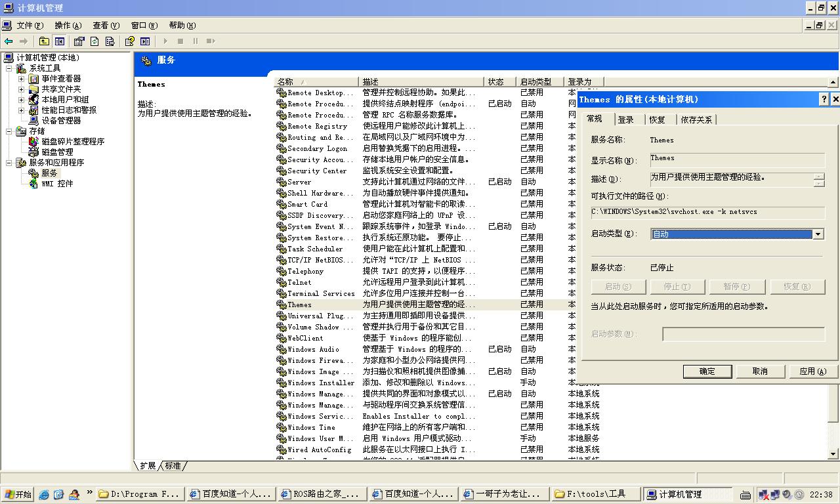Click the gear icon of Server service

[282, 182]
